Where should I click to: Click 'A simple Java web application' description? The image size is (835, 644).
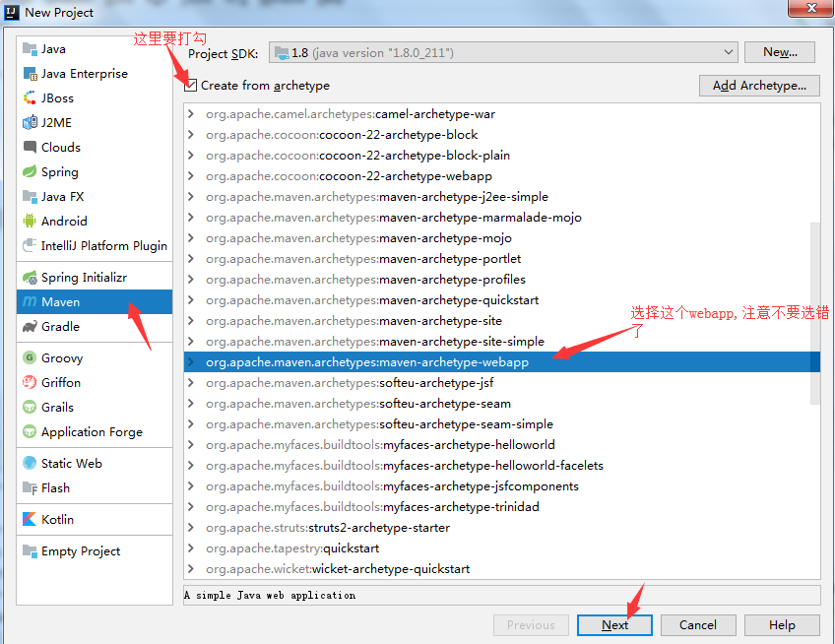click(x=270, y=595)
